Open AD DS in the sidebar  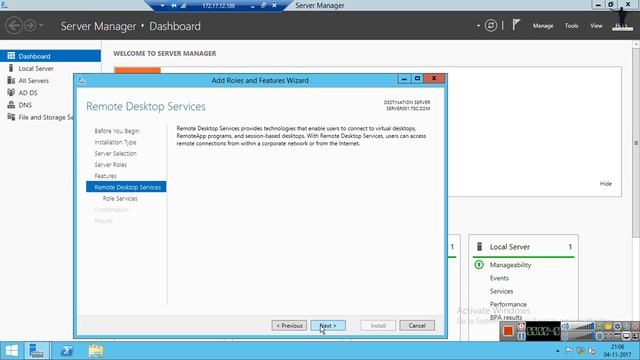[x=28, y=93]
